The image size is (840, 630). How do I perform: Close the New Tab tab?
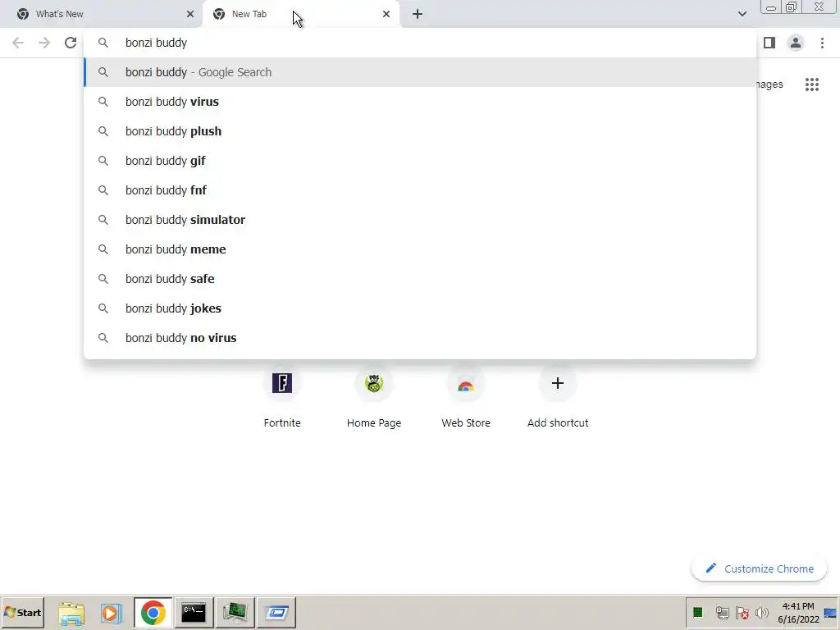pyautogui.click(x=386, y=14)
